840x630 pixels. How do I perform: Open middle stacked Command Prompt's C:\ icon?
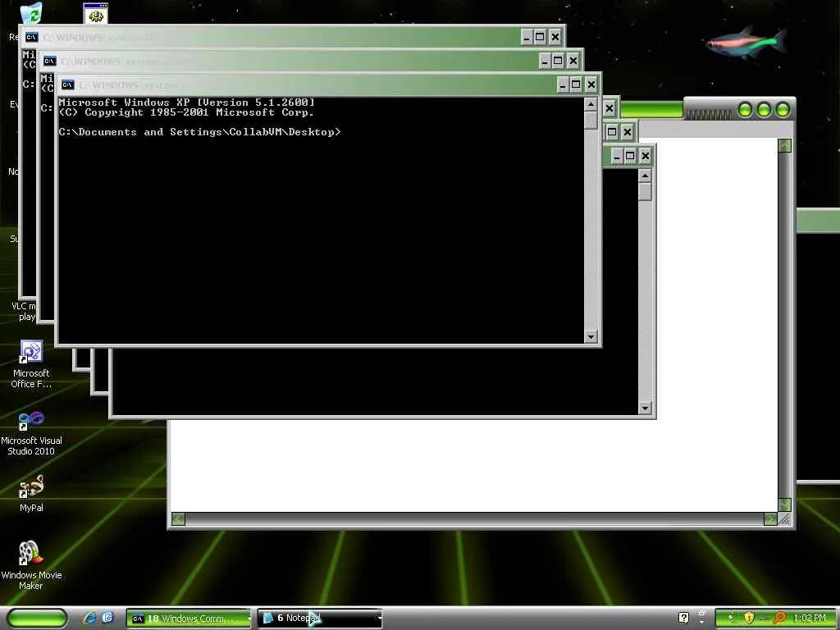click(x=49, y=61)
